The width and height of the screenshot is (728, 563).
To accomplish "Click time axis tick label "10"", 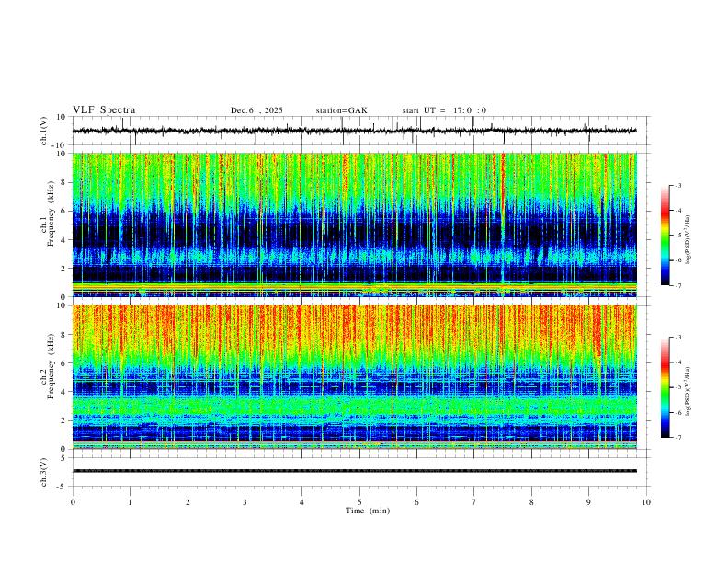I will coord(646,502).
